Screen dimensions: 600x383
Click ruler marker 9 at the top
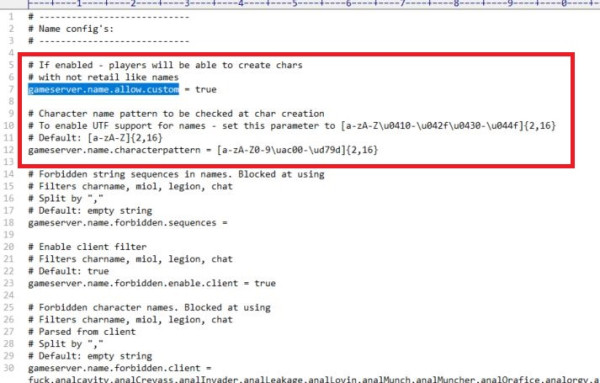510,4
